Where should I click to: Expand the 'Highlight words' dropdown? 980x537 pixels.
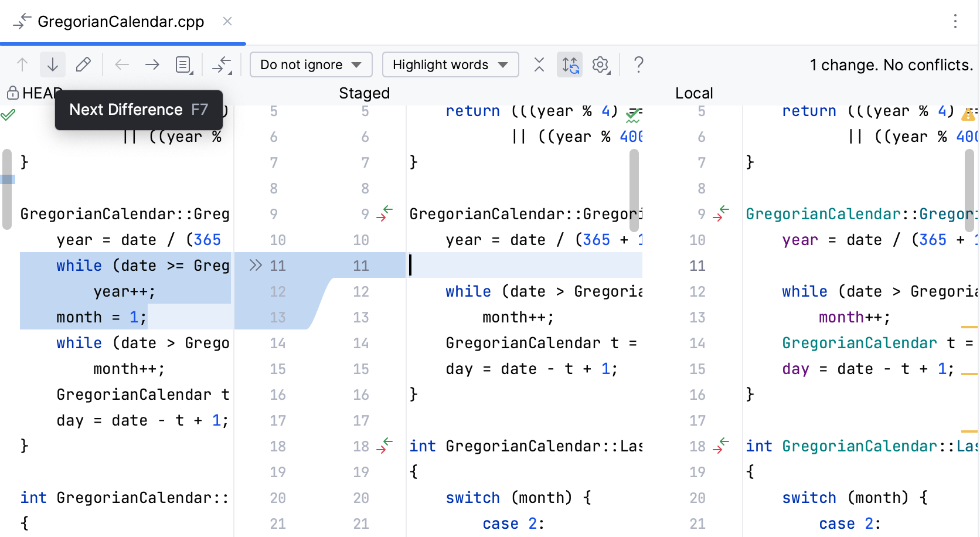tap(450, 64)
